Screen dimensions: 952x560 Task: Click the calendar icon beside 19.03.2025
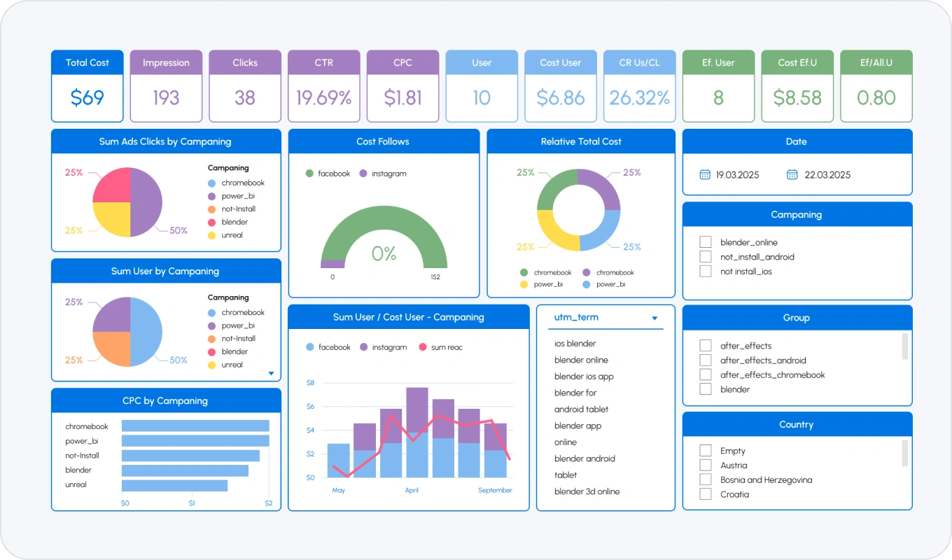[705, 174]
